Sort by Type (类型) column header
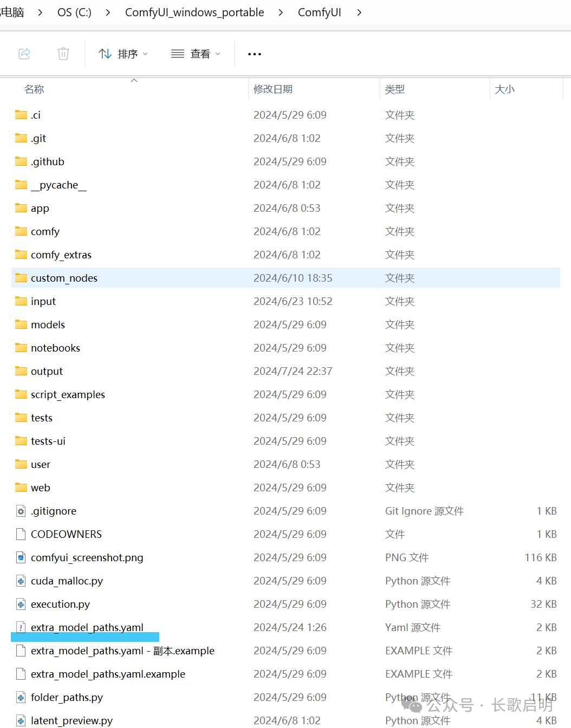Viewport: 571px width, 728px height. click(x=395, y=89)
